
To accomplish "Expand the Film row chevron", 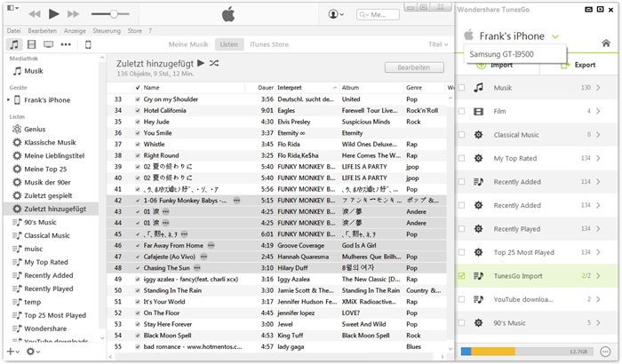I will pyautogui.click(x=598, y=112).
